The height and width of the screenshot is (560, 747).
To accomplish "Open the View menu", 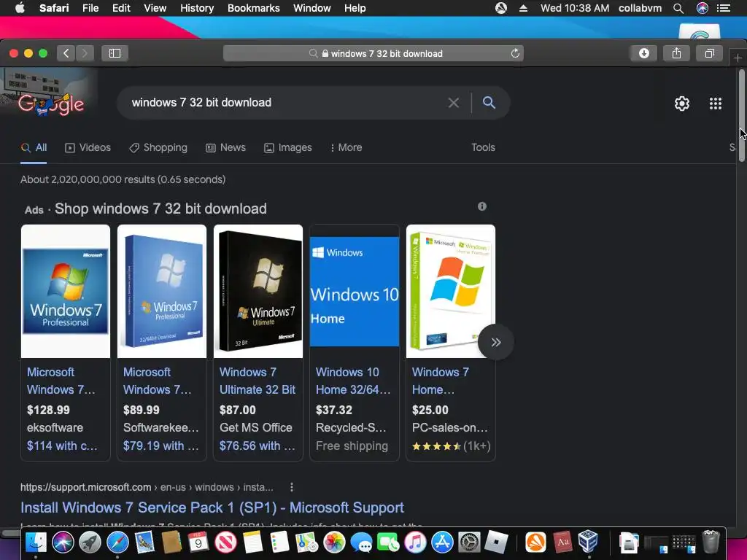I will (155, 8).
